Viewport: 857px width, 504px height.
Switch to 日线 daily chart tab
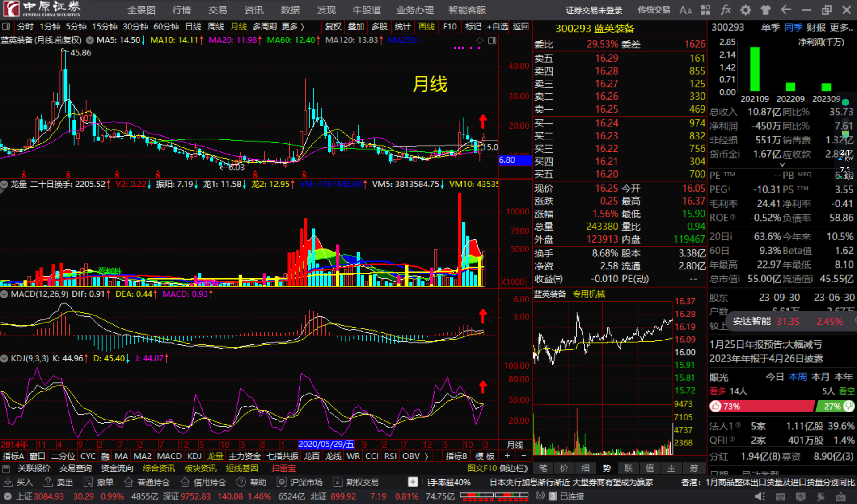[193, 27]
